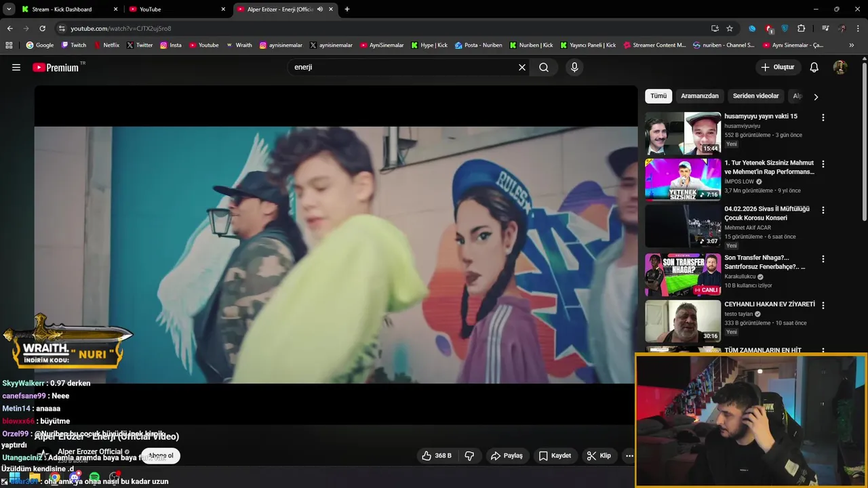The height and width of the screenshot is (488, 868).
Task: Open site information icon in address bar
Action: point(62,28)
